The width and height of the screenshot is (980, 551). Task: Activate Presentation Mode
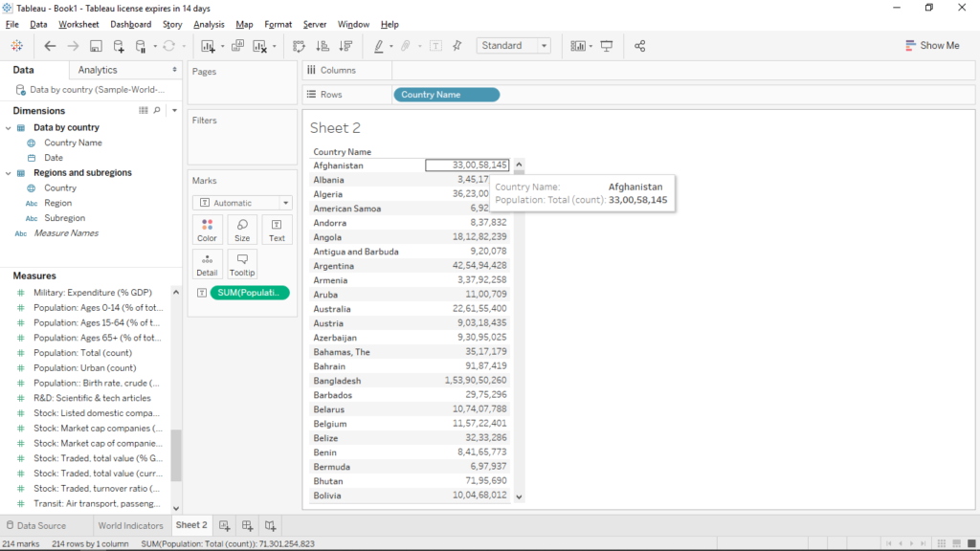pyautogui.click(x=607, y=45)
